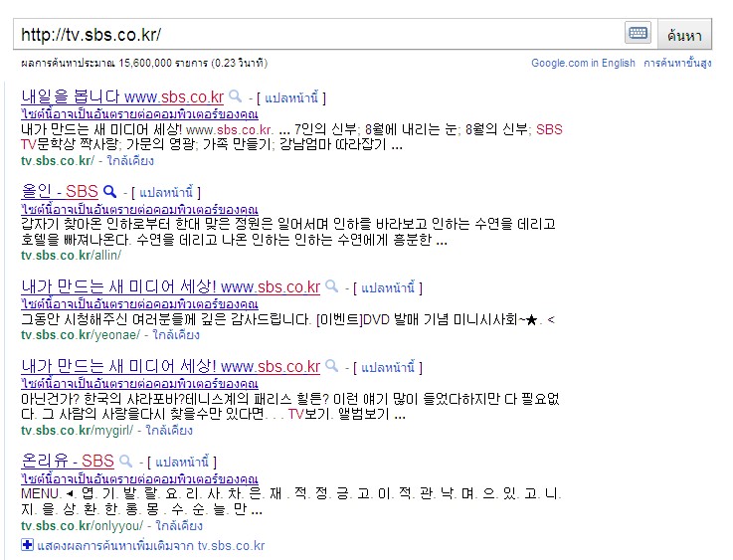The width and height of the screenshot is (733, 560).
Task: Click magnifier icon beside the mygirl result title
Action: click(331, 366)
